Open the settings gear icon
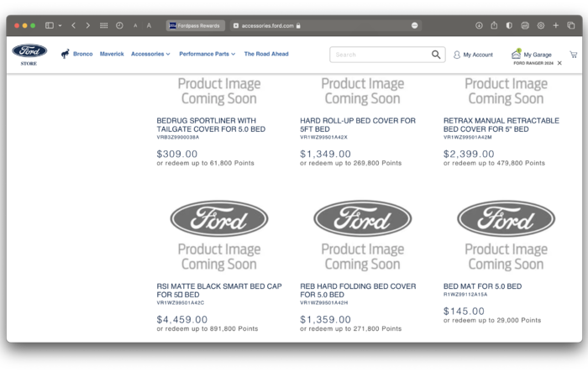The width and height of the screenshot is (588, 372). point(541,25)
